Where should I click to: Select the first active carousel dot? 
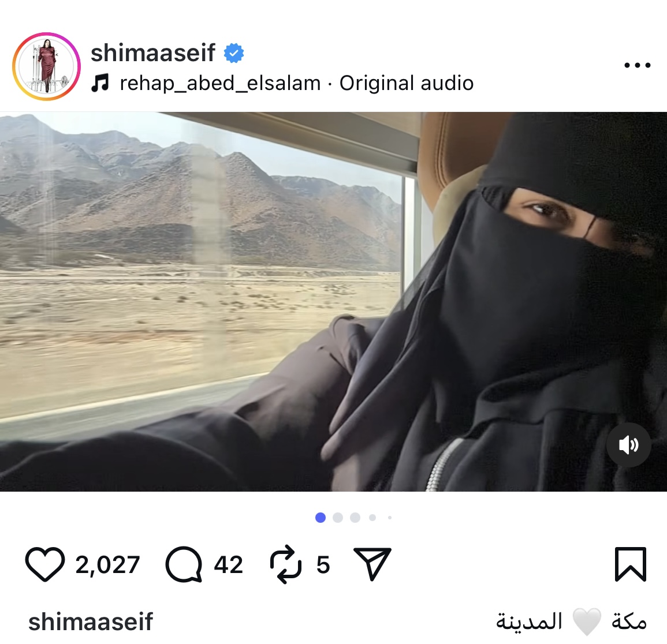tap(321, 517)
